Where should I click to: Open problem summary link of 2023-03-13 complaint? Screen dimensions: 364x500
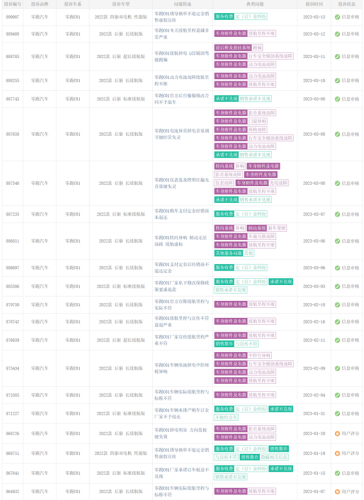[182, 17]
